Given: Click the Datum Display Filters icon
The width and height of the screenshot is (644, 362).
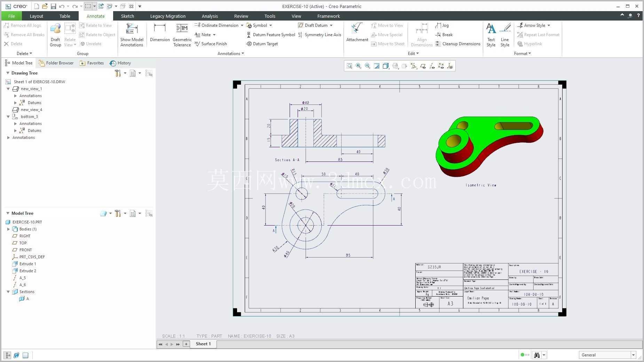Looking at the screenshot, I should point(414,66).
